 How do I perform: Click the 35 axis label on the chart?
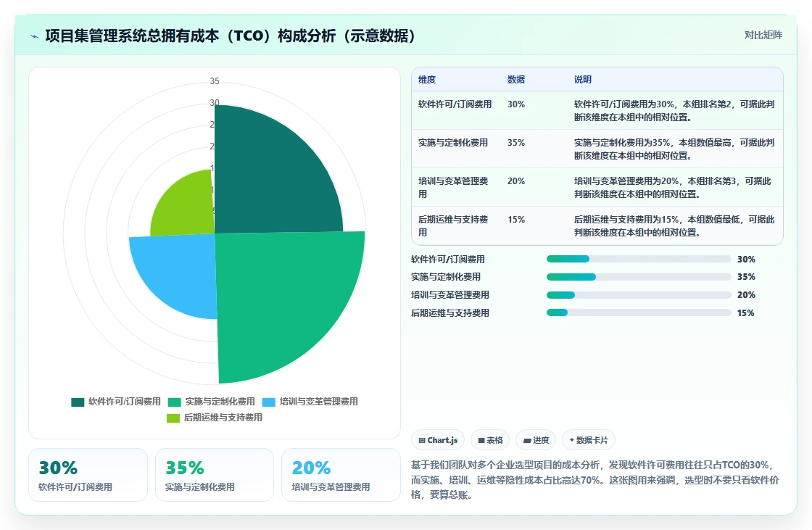pyautogui.click(x=215, y=81)
